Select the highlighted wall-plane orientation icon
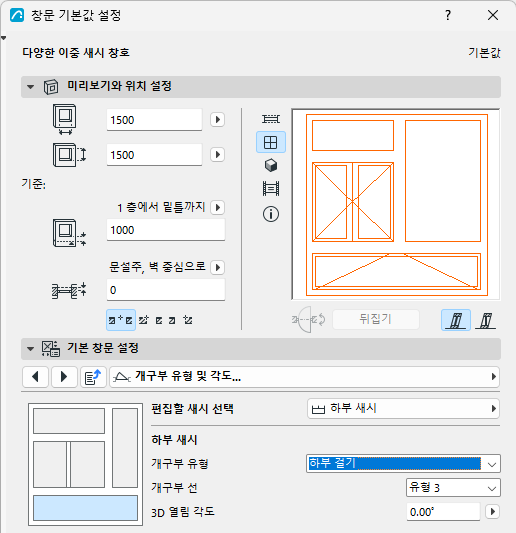This screenshot has height=533, width=516. point(456,320)
